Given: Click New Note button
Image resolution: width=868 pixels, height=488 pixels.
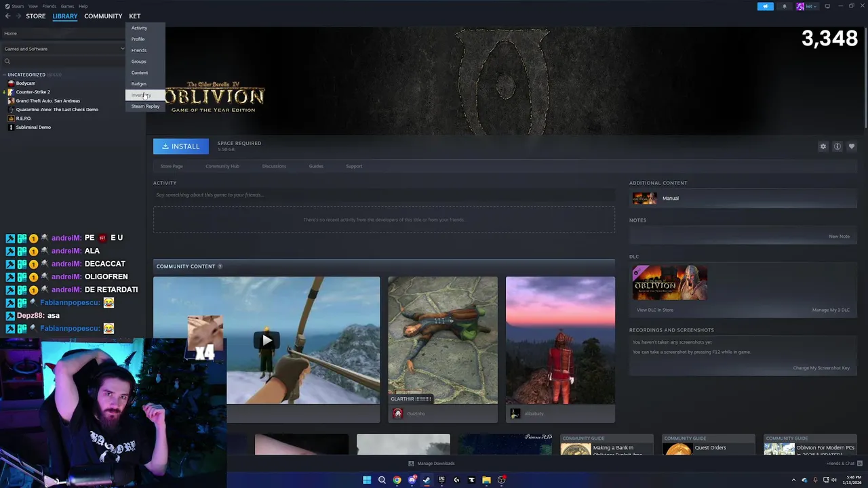Looking at the screenshot, I should pyautogui.click(x=839, y=237).
